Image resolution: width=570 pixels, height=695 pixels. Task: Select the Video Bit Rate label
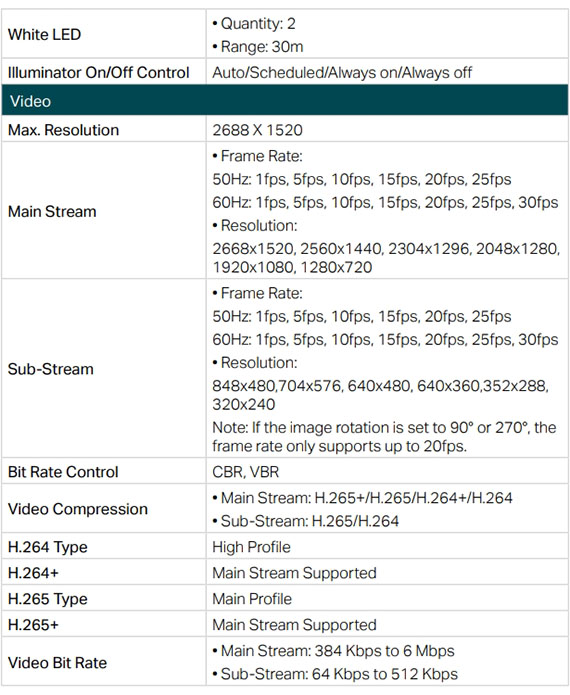coord(57,663)
